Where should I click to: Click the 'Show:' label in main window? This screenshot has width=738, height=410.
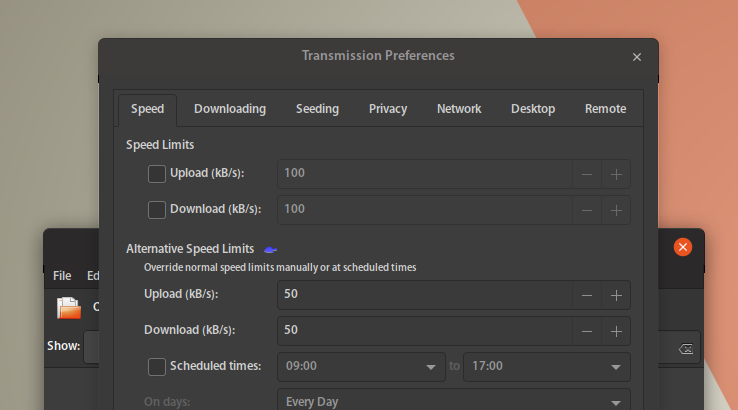point(64,346)
